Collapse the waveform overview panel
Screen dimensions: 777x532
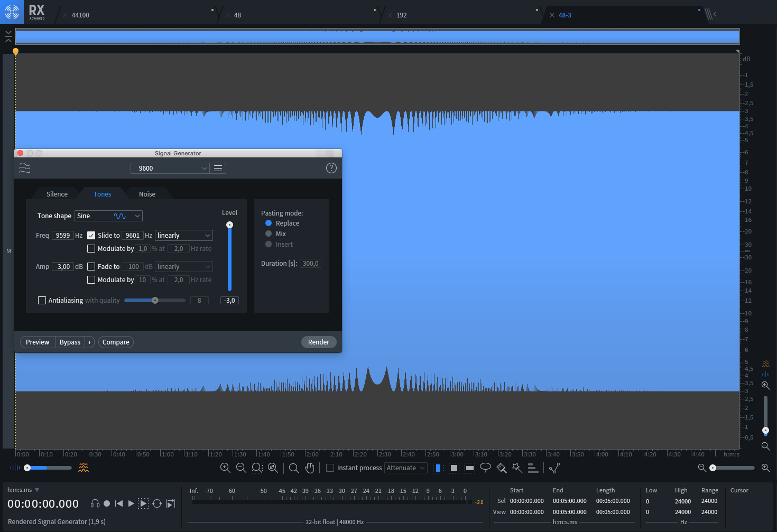pyautogui.click(x=8, y=36)
